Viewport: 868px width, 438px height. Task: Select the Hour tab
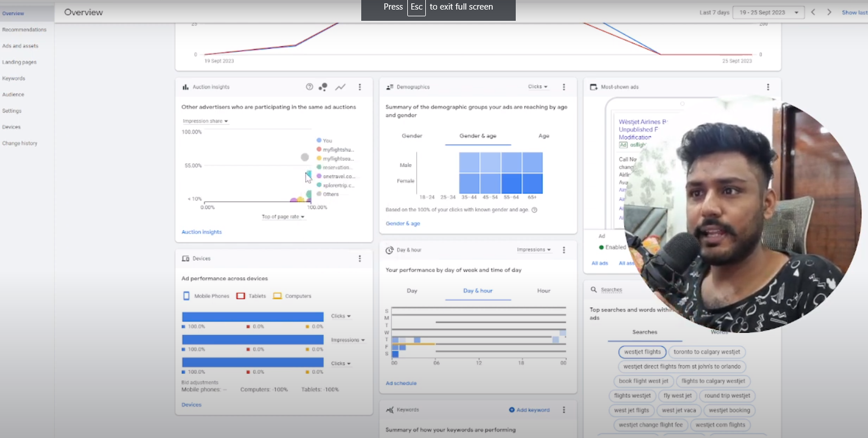[544, 291]
